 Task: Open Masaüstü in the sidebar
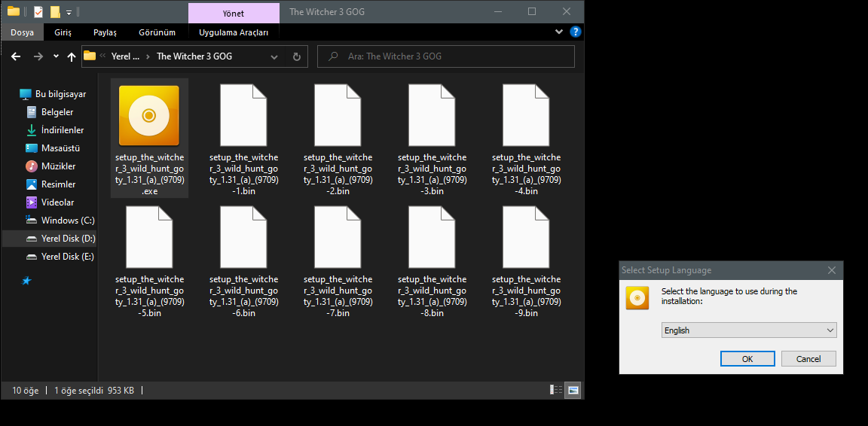point(53,148)
